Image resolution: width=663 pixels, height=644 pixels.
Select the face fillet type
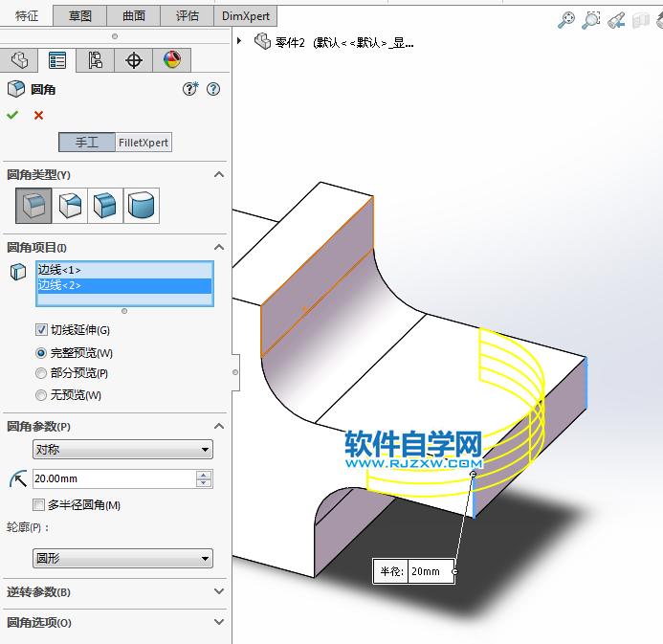[x=105, y=206]
